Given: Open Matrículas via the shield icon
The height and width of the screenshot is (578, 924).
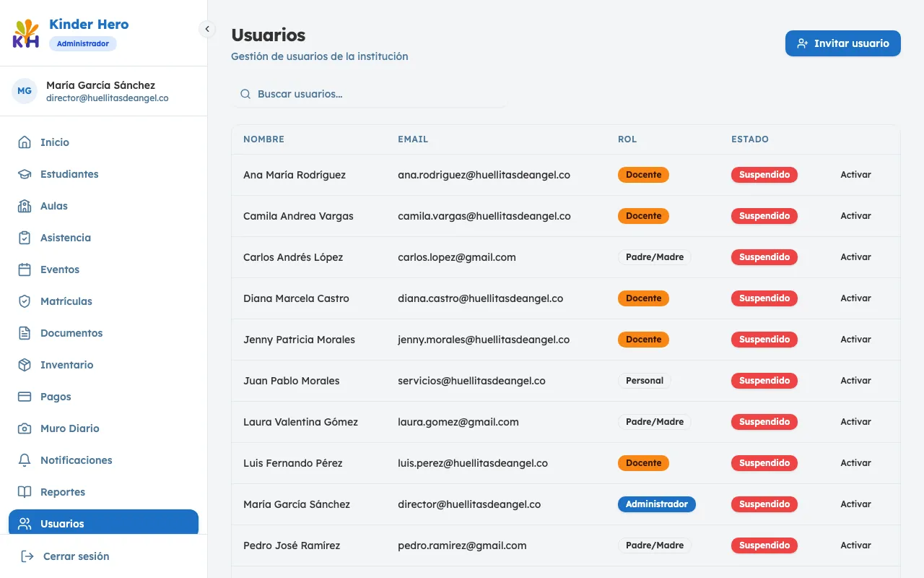Looking at the screenshot, I should 25,301.
